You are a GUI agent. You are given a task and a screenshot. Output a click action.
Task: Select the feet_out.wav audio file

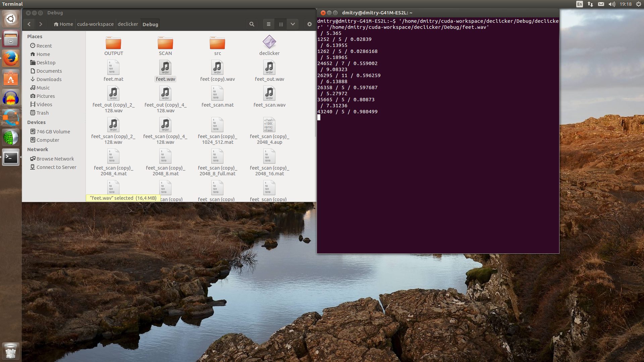[269, 68]
